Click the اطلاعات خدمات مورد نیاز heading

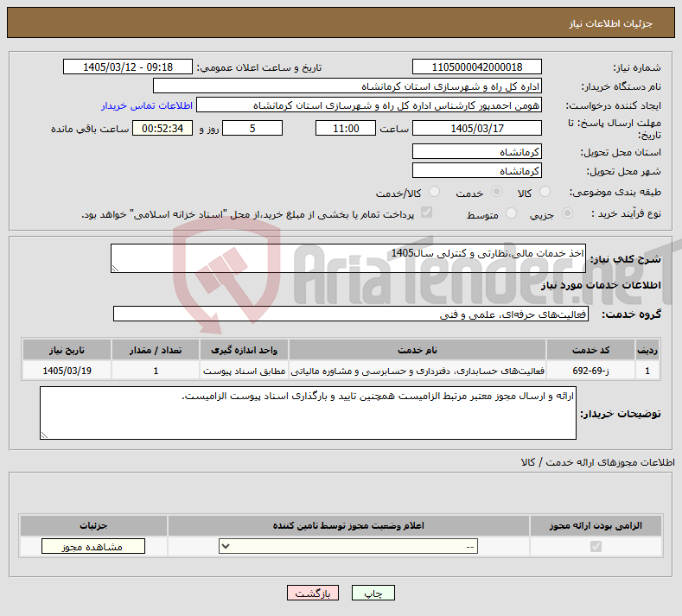coord(601,285)
